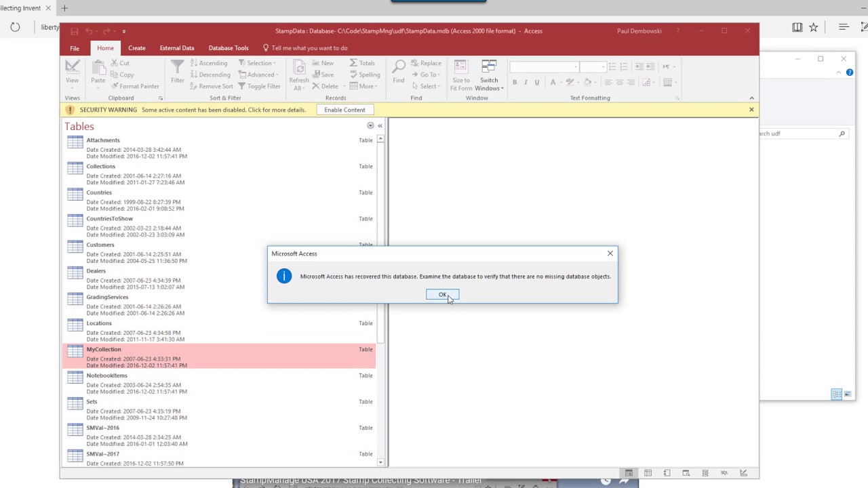The height and width of the screenshot is (488, 868).
Task: Run the Spelling check
Action: 365,75
